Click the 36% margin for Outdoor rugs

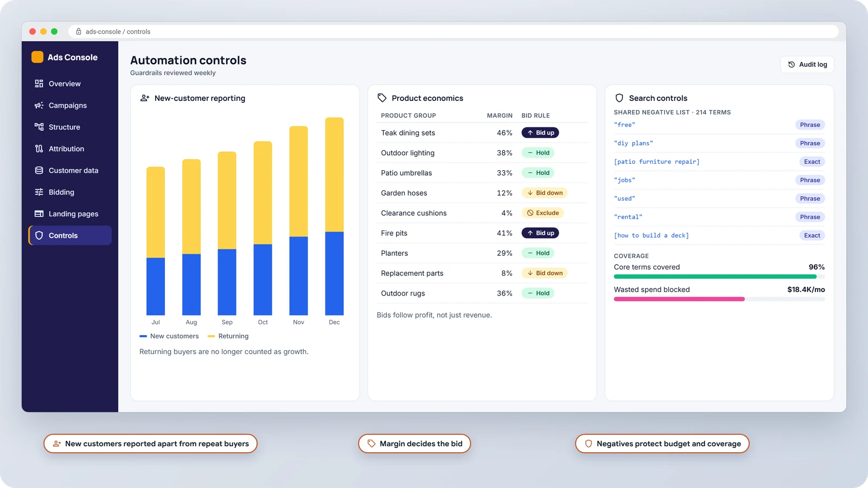click(505, 293)
